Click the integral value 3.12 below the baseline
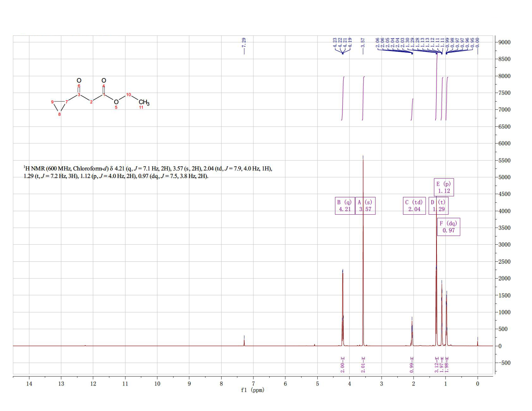The image size is (532, 411). coord(437,368)
